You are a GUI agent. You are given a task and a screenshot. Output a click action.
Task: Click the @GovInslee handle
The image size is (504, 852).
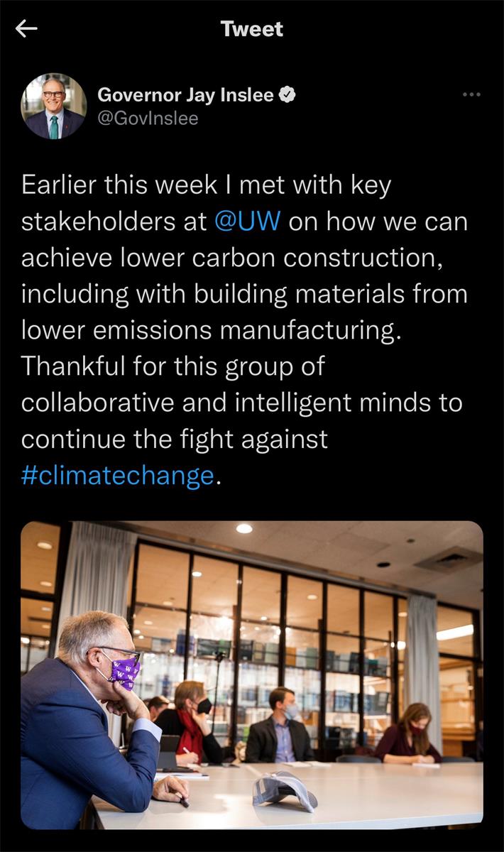pos(148,119)
